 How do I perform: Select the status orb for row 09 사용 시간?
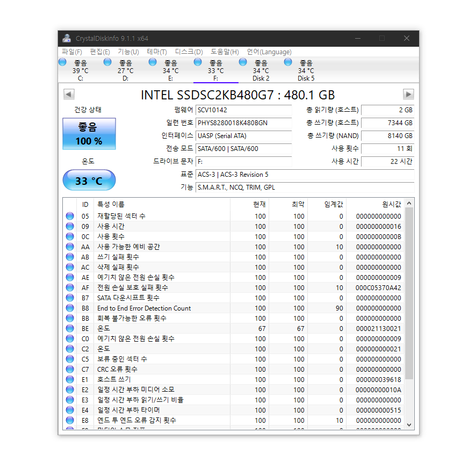click(x=70, y=226)
